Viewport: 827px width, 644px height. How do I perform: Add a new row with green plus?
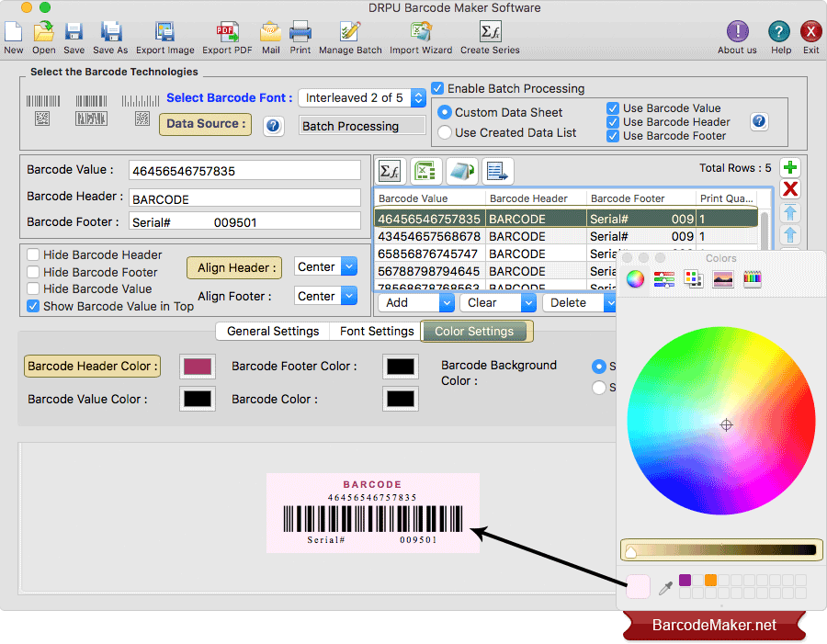point(790,168)
